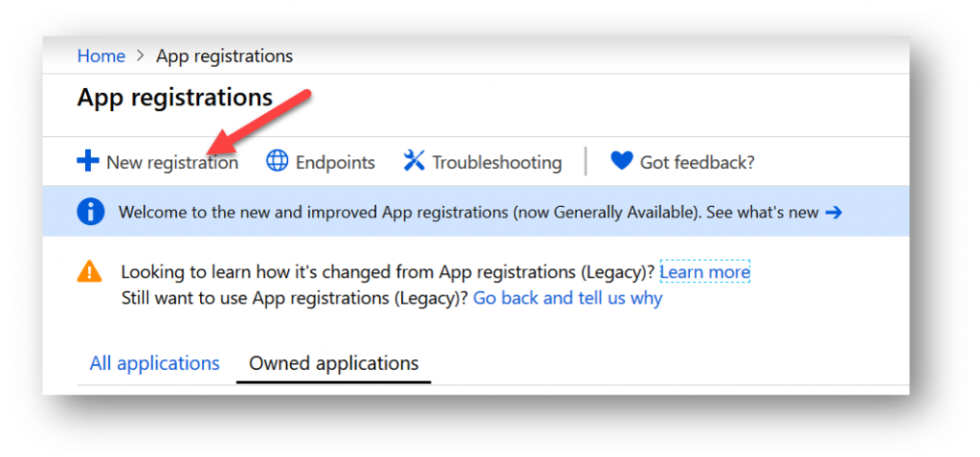Click Go back and tell us why link
This screenshot has height=457, width=980.
(568, 298)
